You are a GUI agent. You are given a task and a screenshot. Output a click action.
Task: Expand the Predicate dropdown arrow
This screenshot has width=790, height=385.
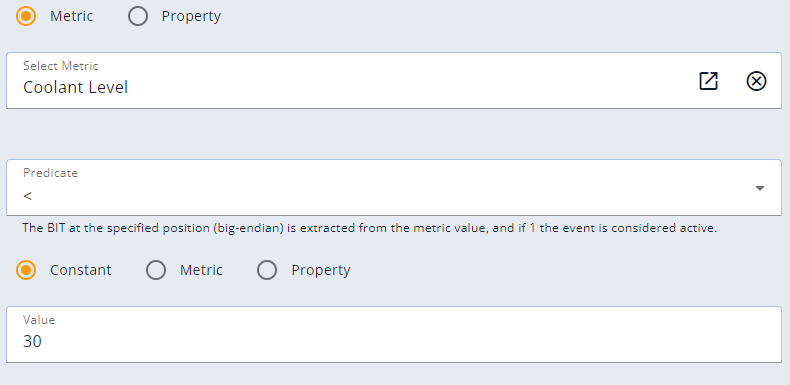[760, 188]
